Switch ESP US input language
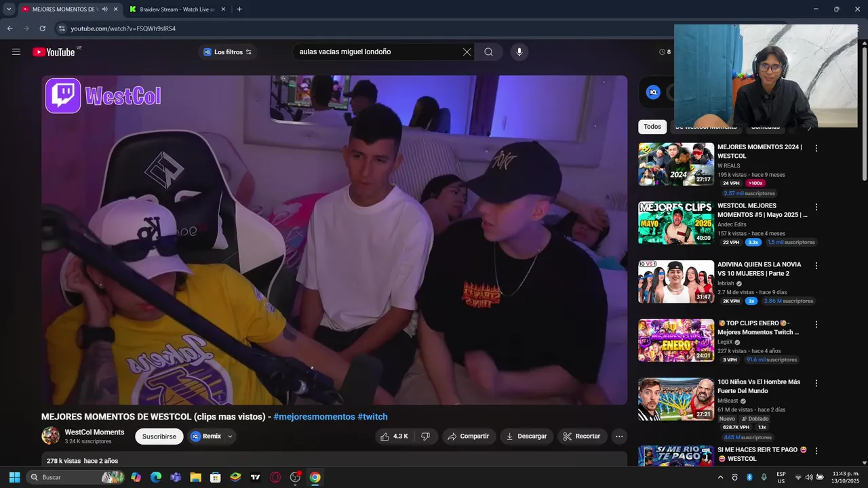Viewport: 868px width, 488px height. point(781,477)
